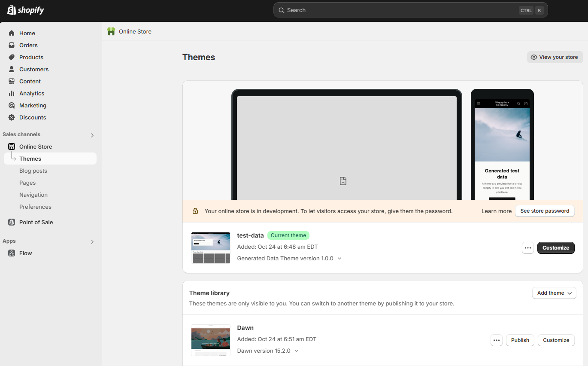Image resolution: width=588 pixels, height=366 pixels.
Task: Open Navigation in sidebar
Action: (x=33, y=195)
